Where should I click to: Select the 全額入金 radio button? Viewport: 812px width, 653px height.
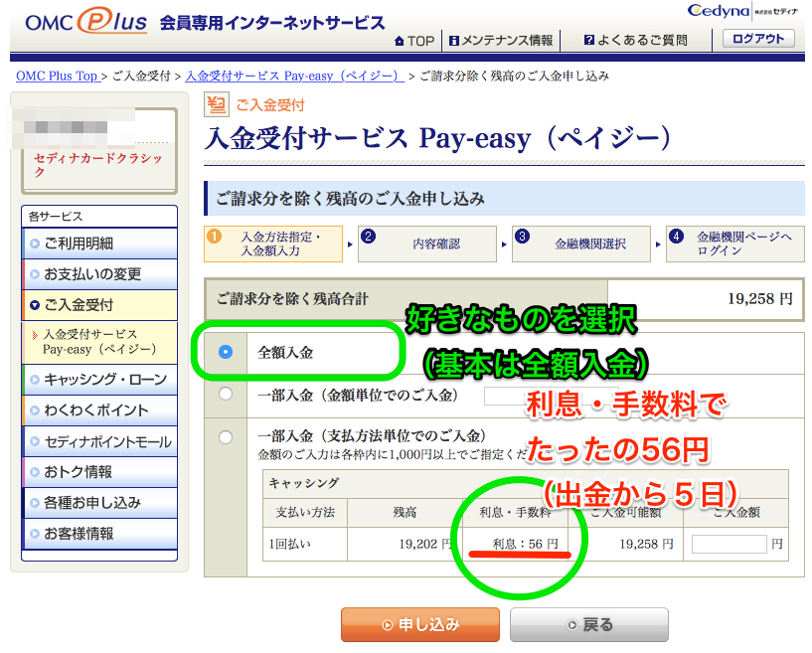pyautogui.click(x=226, y=352)
